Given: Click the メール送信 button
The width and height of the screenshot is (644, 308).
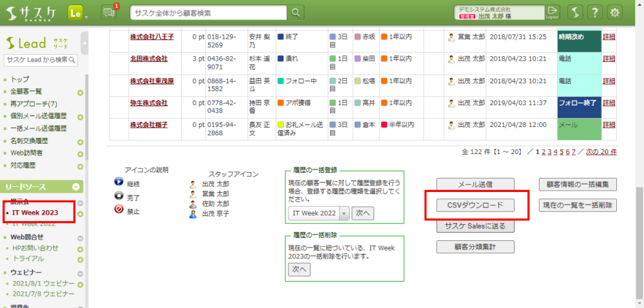Looking at the screenshot, I should (475, 184).
